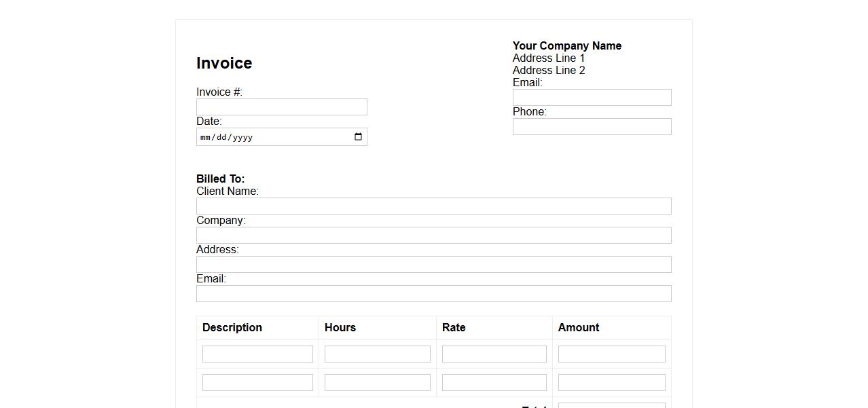Click first row Rate input
Viewport: 868px width, 408px height.
(494, 354)
